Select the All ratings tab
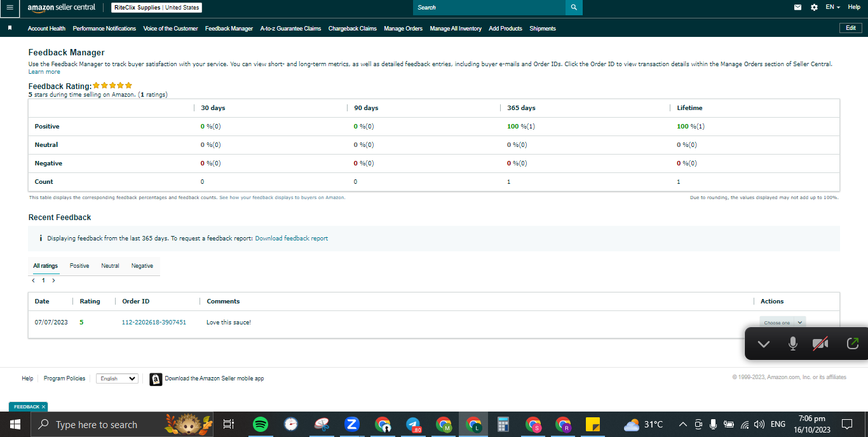The width and height of the screenshot is (868, 437). click(46, 266)
